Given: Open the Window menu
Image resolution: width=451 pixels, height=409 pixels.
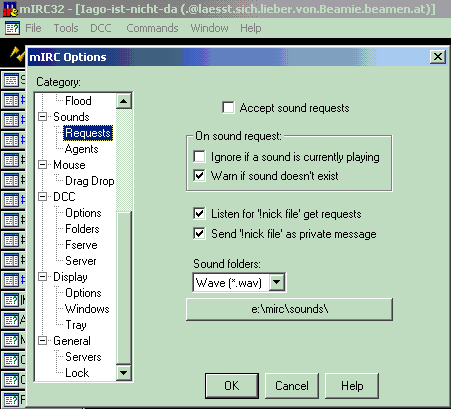Looking at the screenshot, I should 209,28.
